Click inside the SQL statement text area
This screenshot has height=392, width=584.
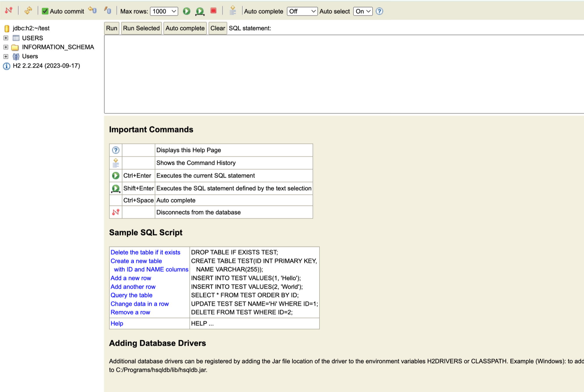pos(343,74)
